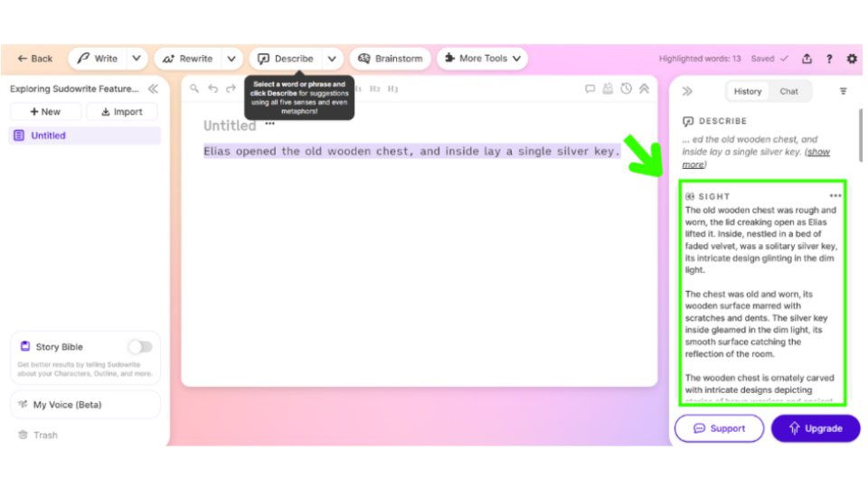Screen dimensions: 868x488
Task: Click the export/share upload icon
Action: point(807,59)
